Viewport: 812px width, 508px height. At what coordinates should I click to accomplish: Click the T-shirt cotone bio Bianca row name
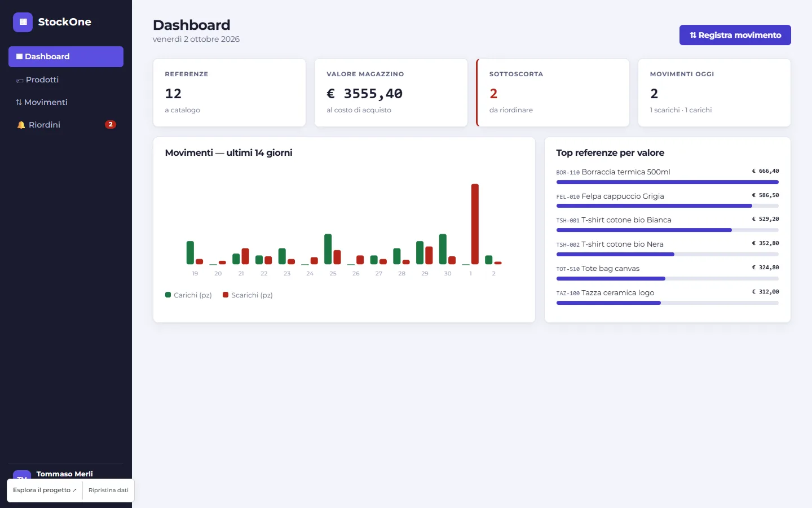coord(626,220)
